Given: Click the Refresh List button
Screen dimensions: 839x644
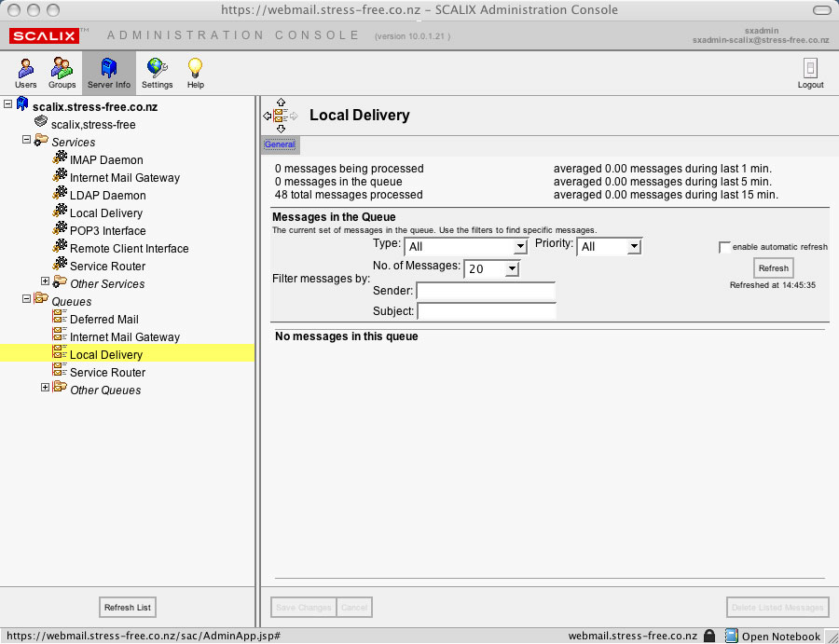Looking at the screenshot, I should [128, 607].
